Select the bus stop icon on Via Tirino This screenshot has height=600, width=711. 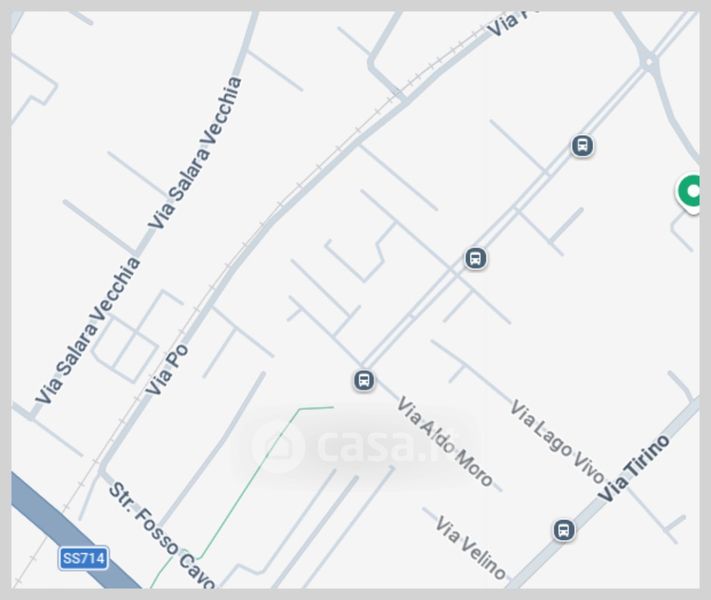[564, 530]
